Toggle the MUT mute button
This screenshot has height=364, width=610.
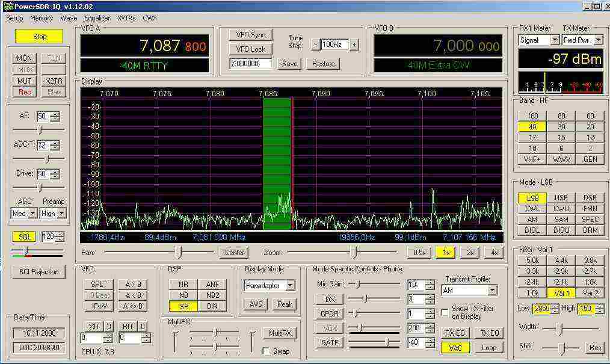point(25,81)
